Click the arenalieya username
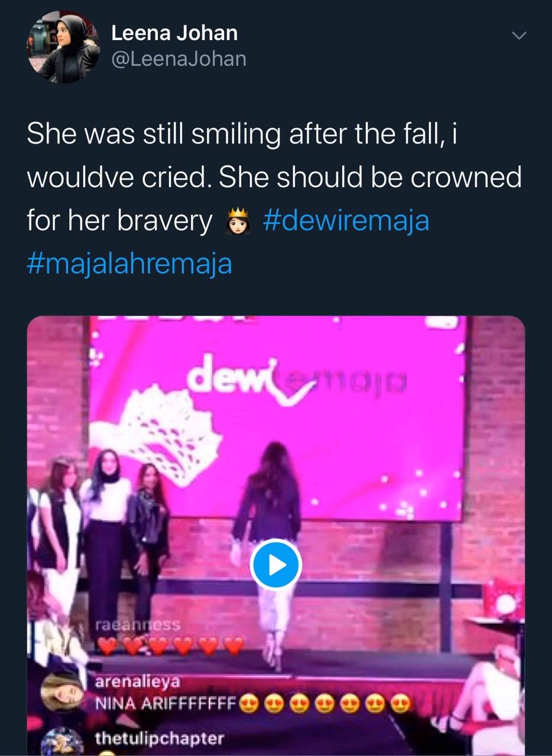 [x=138, y=682]
